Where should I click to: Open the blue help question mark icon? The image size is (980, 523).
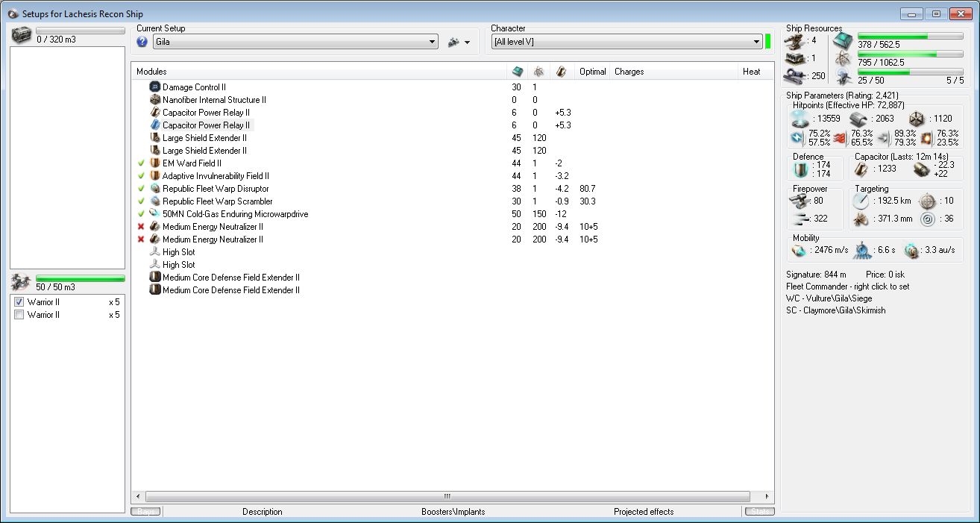142,43
